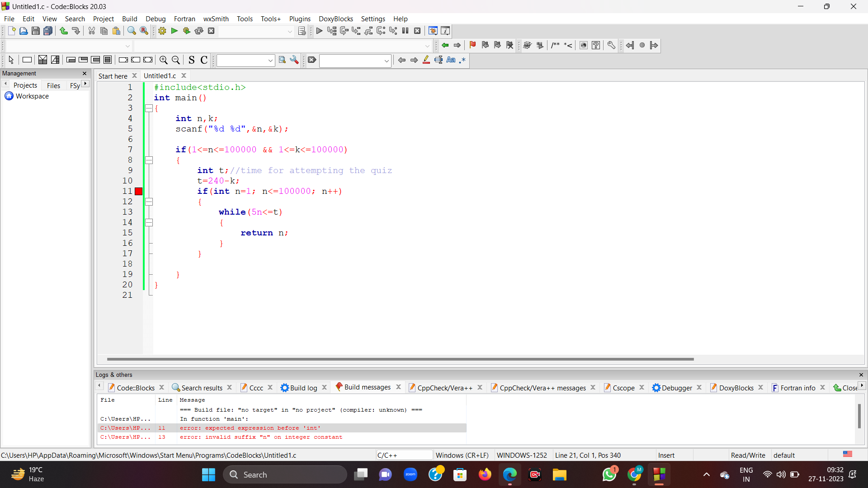Insert a /** block comment with DoxyBlocks icon
Viewport: 868px width, 488px height.
(x=555, y=45)
